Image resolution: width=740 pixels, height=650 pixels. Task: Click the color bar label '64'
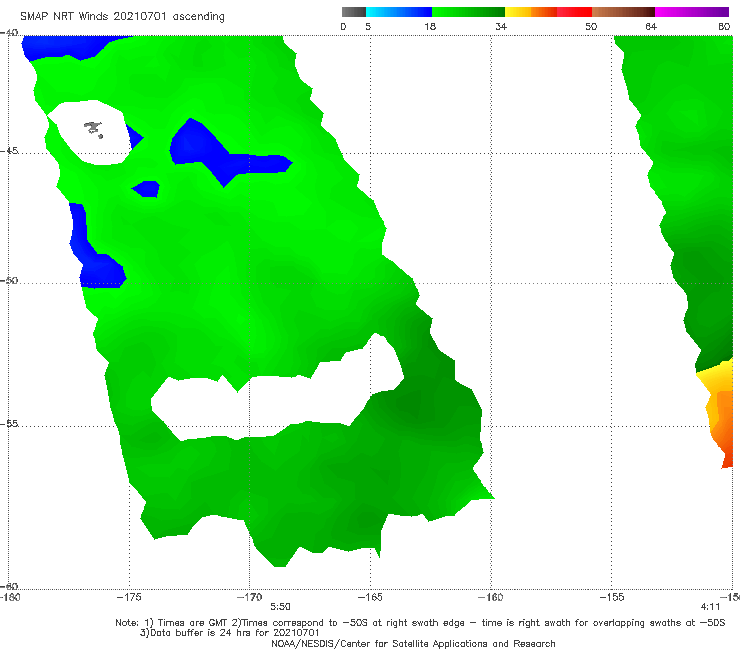click(651, 27)
